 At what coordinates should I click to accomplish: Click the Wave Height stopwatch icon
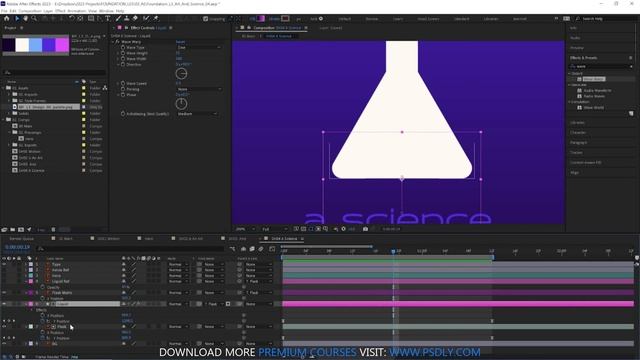[x=122, y=53]
